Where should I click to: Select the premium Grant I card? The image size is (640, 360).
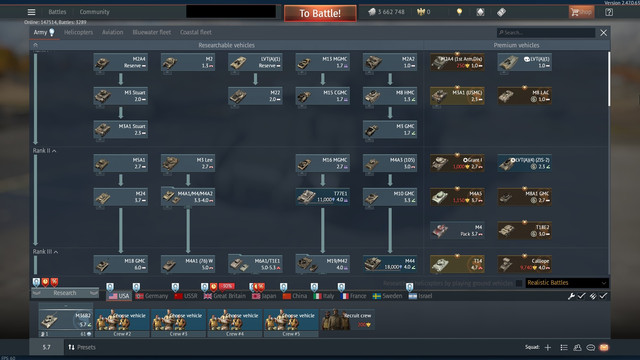457,163
